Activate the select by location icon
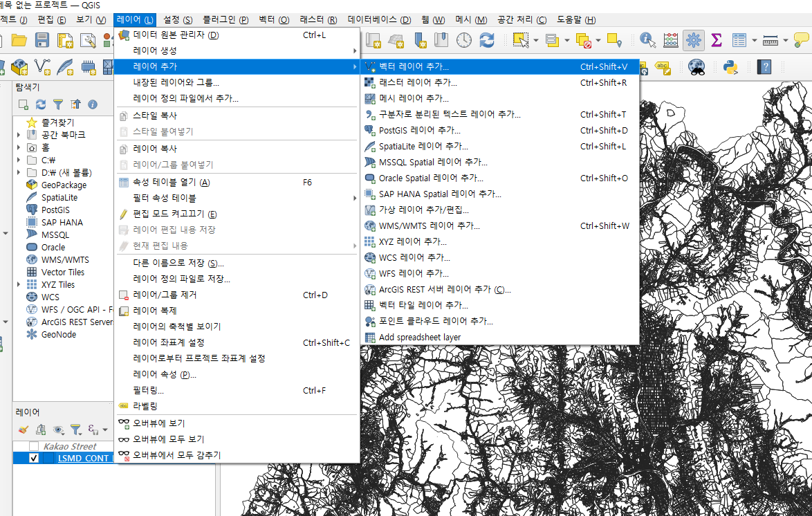Screen dimensions: 812x516 pos(615,40)
